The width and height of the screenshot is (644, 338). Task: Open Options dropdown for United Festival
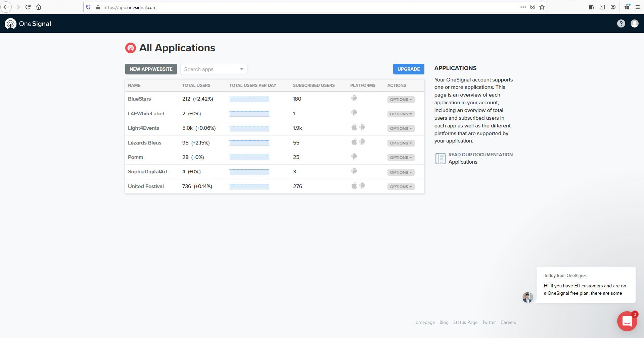(401, 187)
